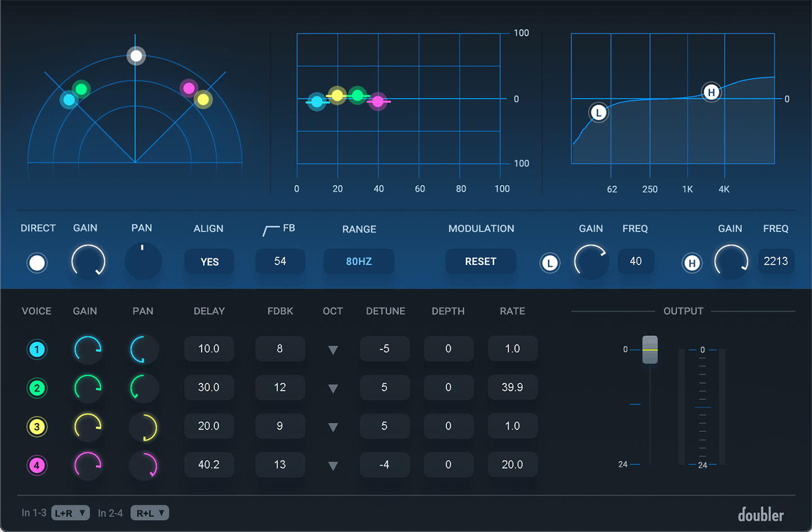This screenshot has width=812, height=532.
Task: Click the yellow voice marker in the pan arc
Action: (x=203, y=99)
